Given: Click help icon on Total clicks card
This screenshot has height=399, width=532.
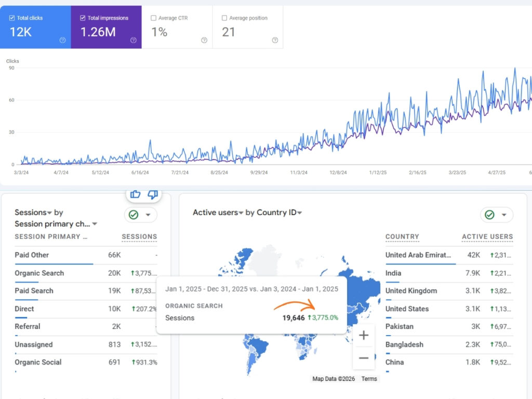Looking at the screenshot, I should [62, 40].
